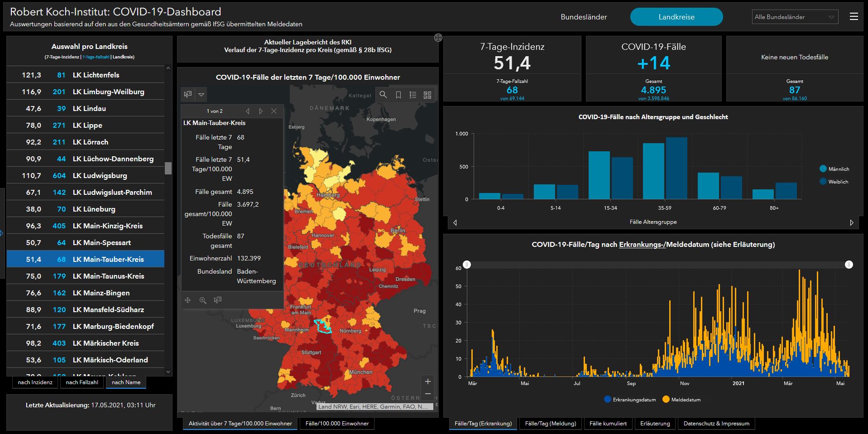Open the hamburger menu at top right
The width and height of the screenshot is (868, 434).
coord(854,17)
